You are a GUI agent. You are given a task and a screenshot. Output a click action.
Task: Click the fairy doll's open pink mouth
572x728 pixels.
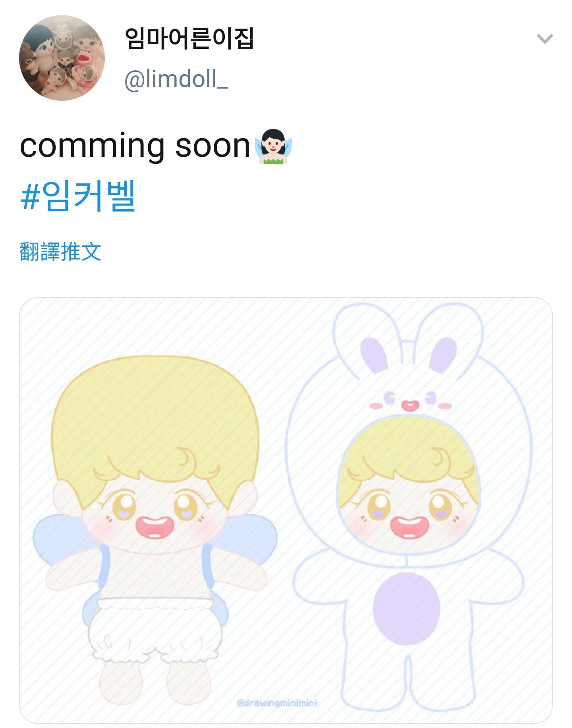155,528
